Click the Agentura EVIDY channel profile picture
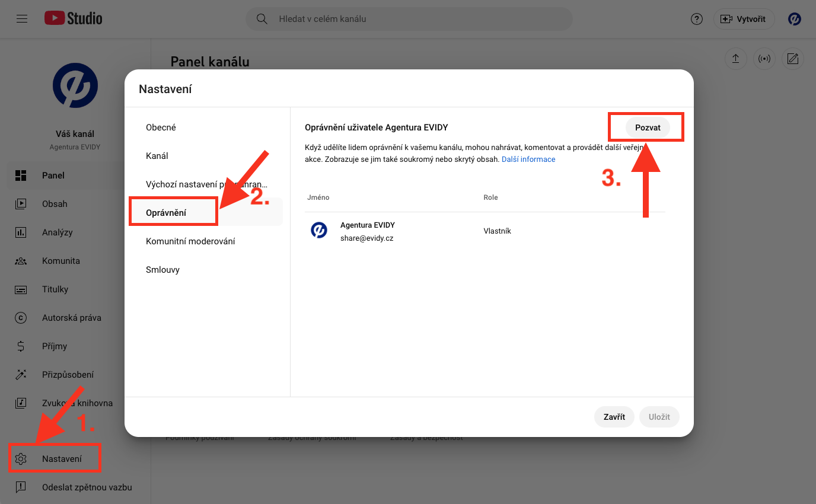This screenshot has width=816, height=504. (75, 85)
